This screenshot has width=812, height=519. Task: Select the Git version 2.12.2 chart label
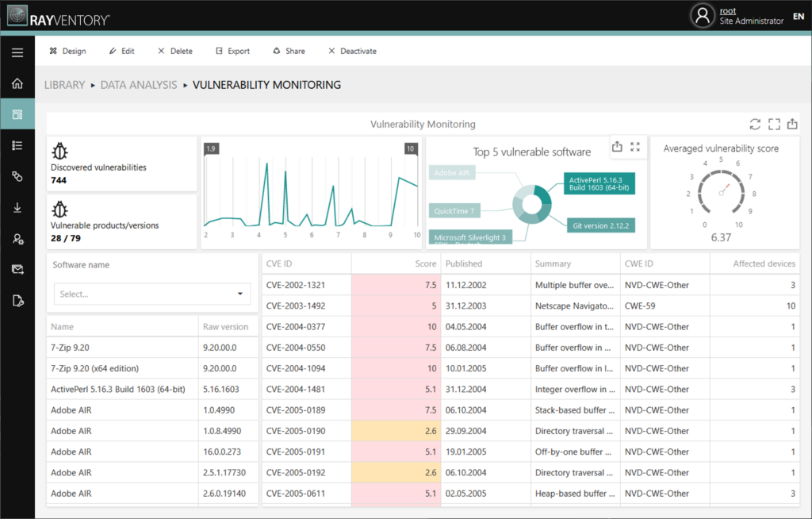coord(601,225)
